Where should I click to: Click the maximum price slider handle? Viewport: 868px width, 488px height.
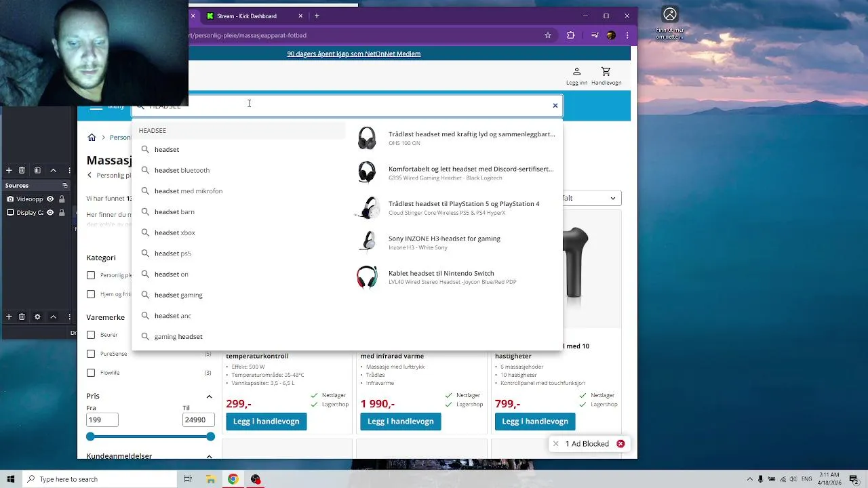(x=210, y=436)
